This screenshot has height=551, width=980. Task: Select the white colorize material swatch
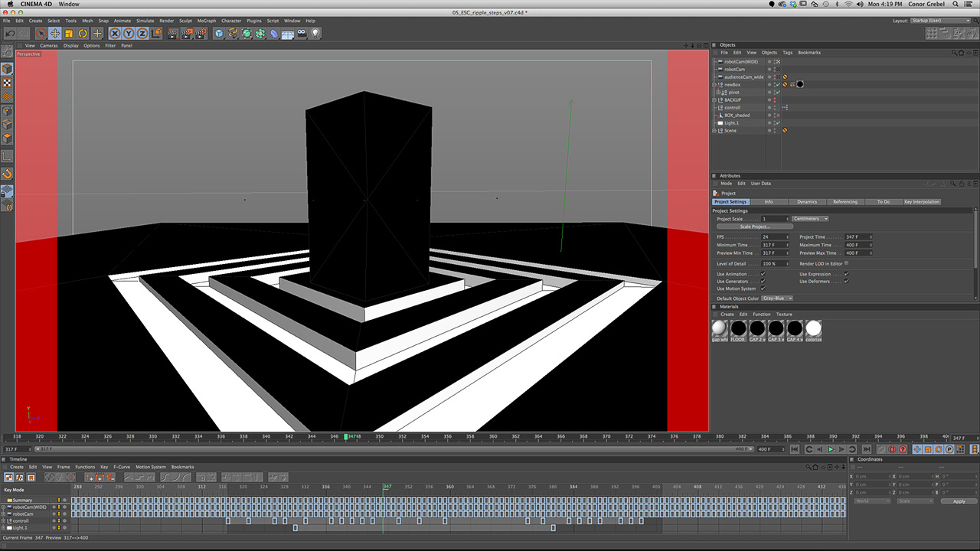click(x=813, y=329)
